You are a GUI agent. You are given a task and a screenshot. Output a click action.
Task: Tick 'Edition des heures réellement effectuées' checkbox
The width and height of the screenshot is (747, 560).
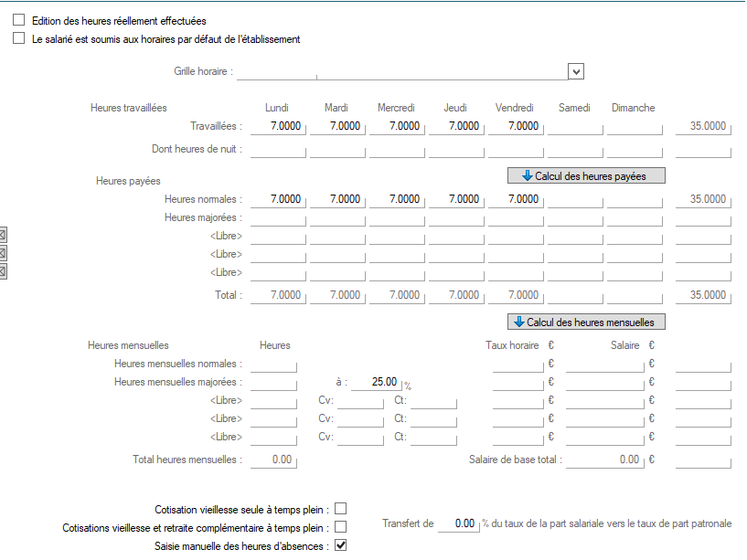(x=19, y=20)
